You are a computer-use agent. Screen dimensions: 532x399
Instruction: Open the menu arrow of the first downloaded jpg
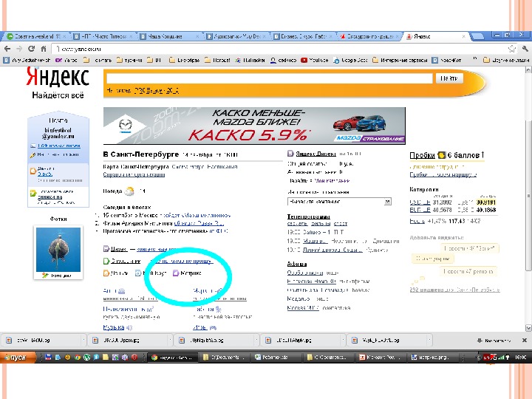pos(83,340)
